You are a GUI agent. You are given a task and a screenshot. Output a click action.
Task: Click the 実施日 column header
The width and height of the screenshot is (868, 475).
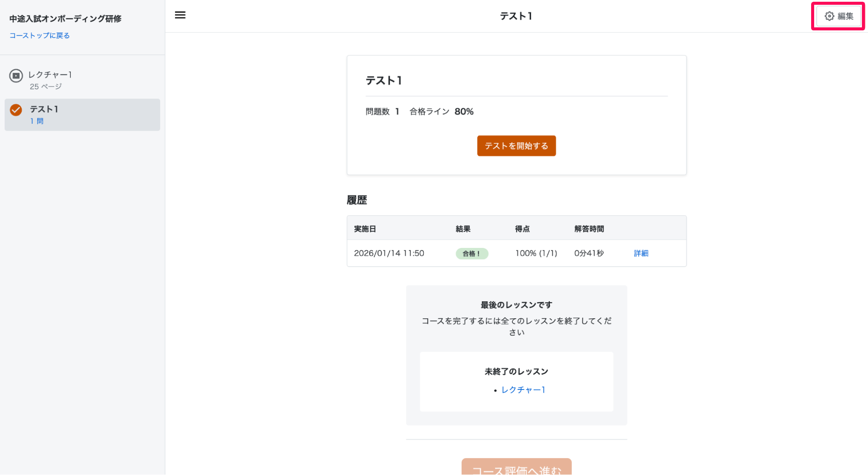click(365, 229)
